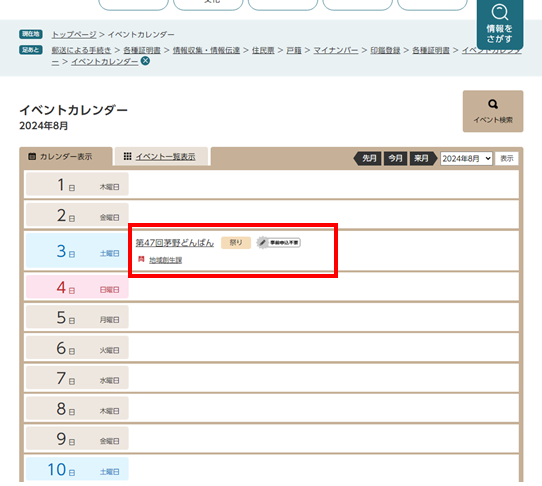Select the 4日 日曜日 date cell
The height and width of the screenshot is (486, 542).
77,287
